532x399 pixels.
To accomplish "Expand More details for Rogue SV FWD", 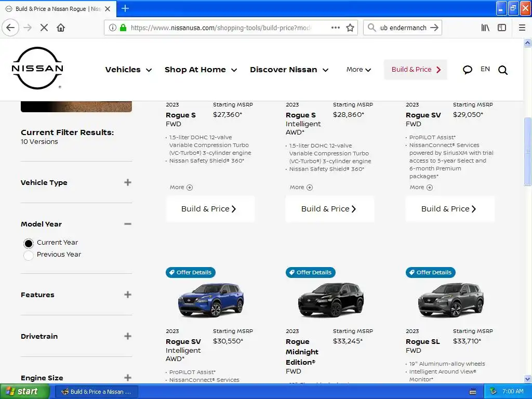I will pos(421,187).
